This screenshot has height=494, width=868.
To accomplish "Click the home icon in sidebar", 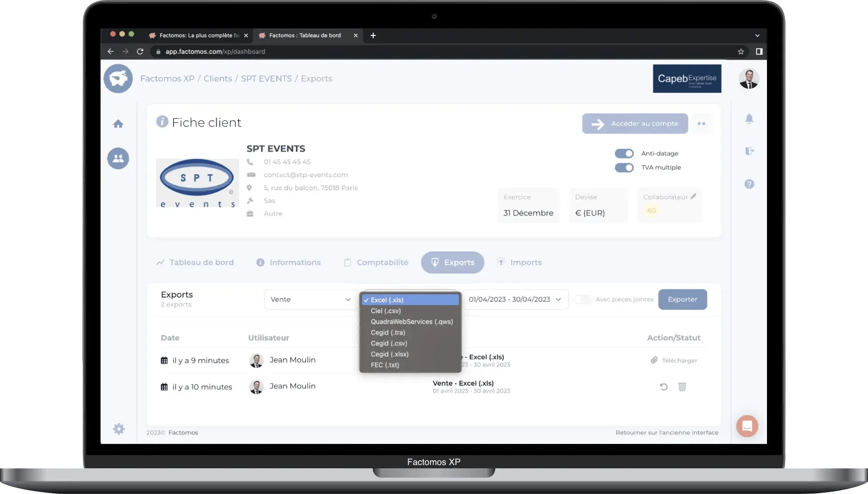I will point(118,124).
